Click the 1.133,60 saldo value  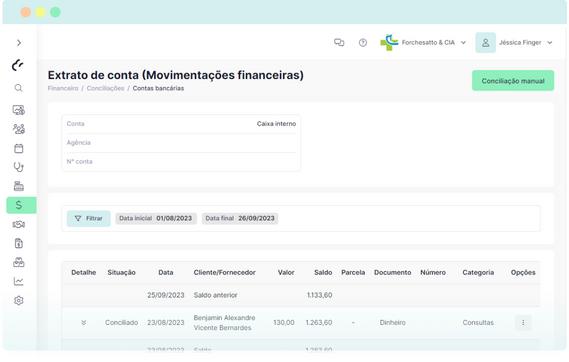[x=319, y=295]
